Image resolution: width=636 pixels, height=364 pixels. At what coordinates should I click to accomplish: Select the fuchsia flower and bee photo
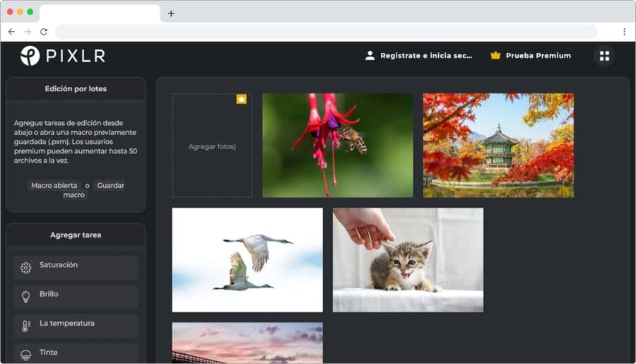[338, 146]
